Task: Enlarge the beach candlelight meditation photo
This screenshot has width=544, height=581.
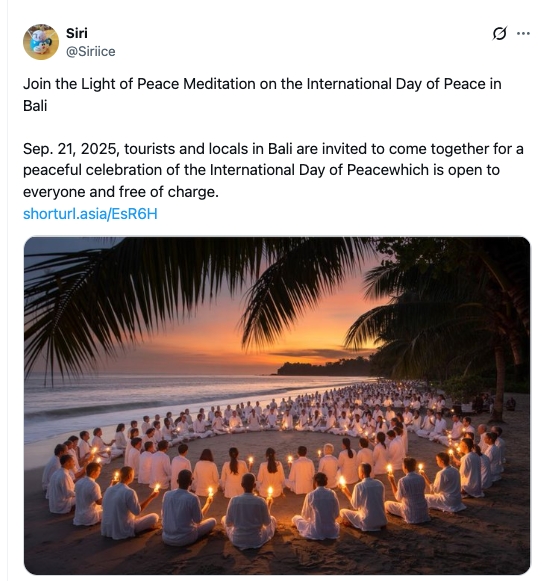Action: (x=277, y=405)
